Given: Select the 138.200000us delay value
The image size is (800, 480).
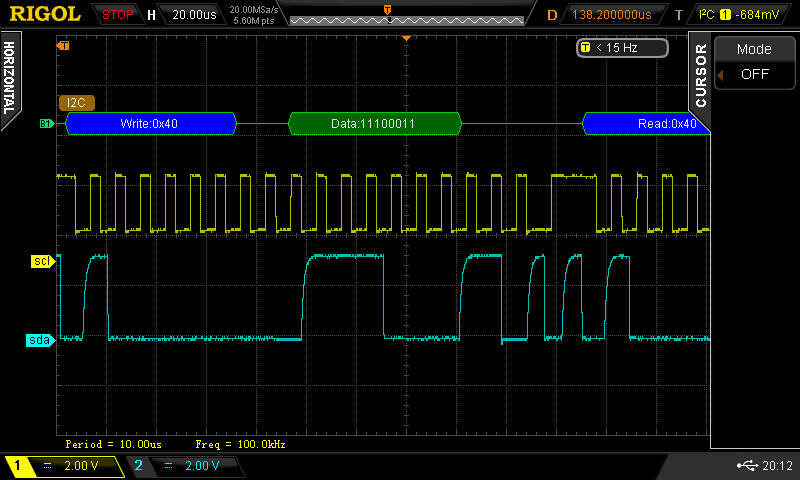Looking at the screenshot, I should click(x=611, y=15).
